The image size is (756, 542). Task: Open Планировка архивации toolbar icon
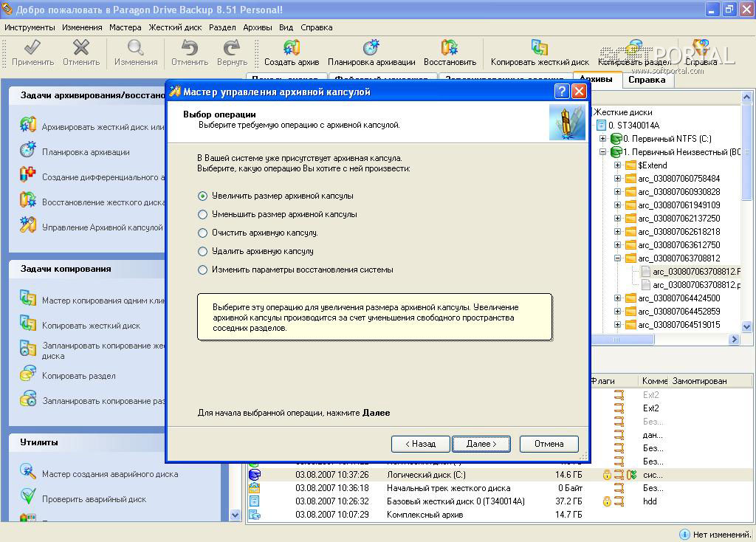[x=371, y=47]
